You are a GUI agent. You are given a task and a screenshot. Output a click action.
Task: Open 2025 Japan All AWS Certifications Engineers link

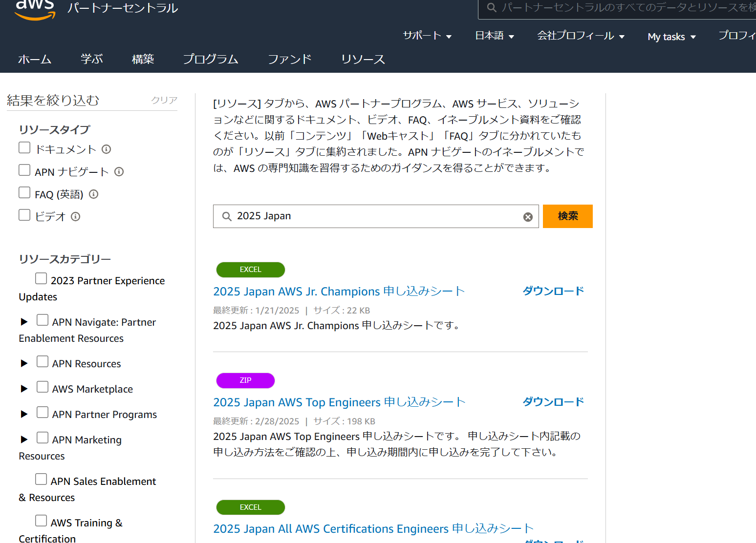(373, 529)
